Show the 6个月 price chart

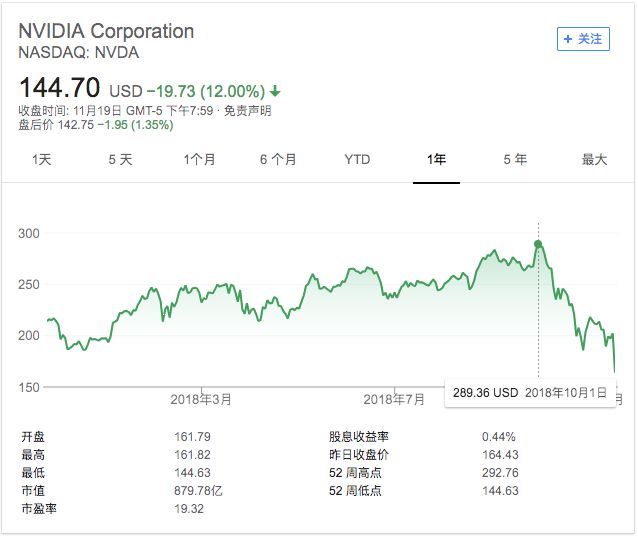click(278, 160)
